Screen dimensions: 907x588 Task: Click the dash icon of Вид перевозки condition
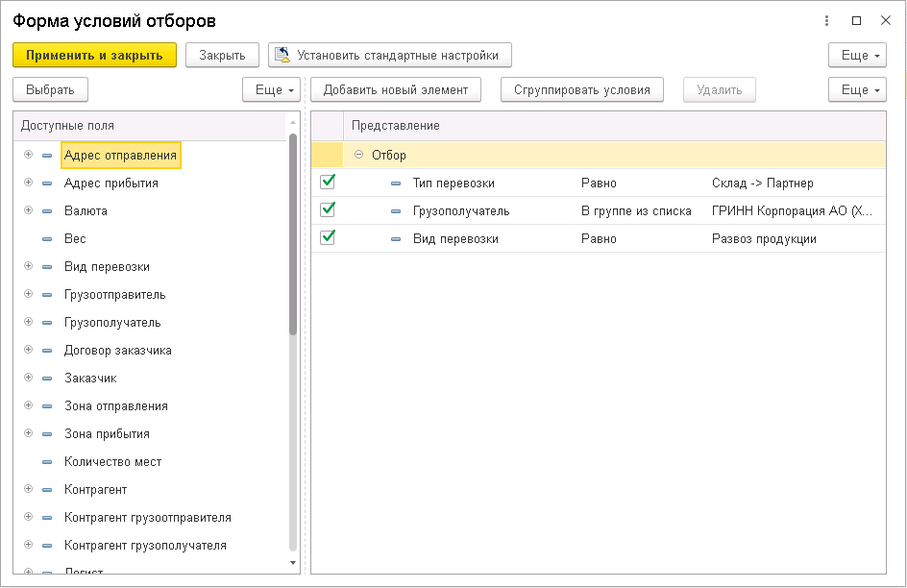[x=396, y=238]
